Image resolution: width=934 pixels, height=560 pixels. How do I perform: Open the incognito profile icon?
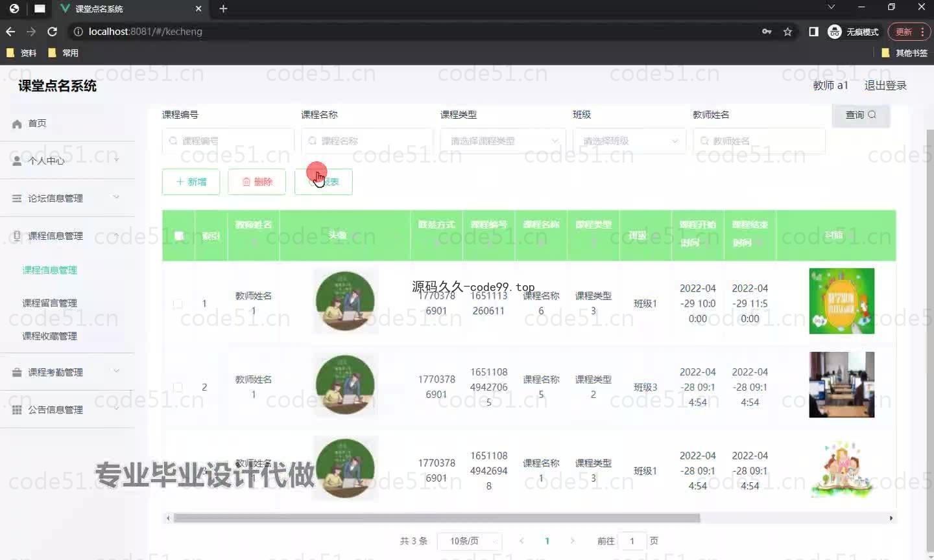click(x=853, y=31)
